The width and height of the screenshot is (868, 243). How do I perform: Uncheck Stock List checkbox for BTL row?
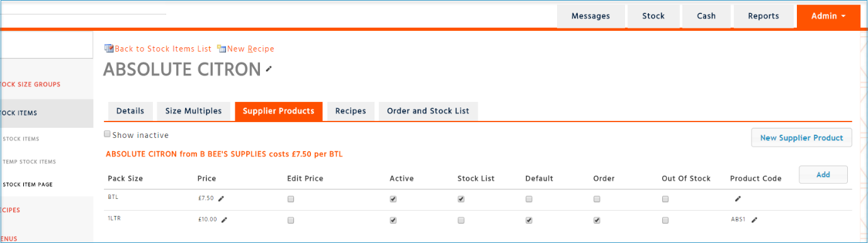click(461, 199)
